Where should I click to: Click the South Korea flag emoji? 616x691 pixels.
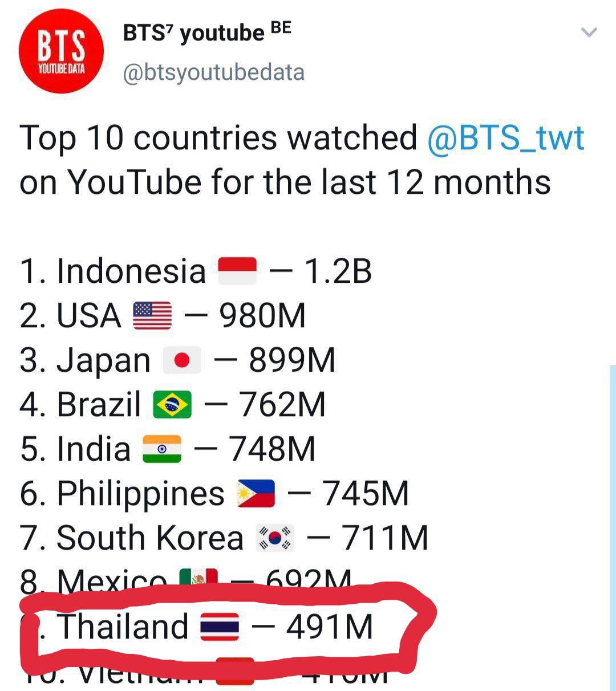tap(275, 538)
